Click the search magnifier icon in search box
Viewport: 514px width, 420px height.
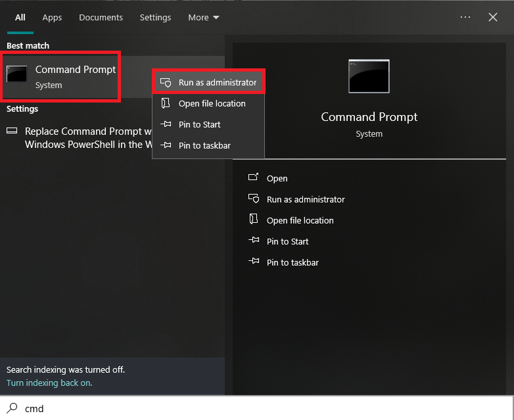(x=12, y=408)
